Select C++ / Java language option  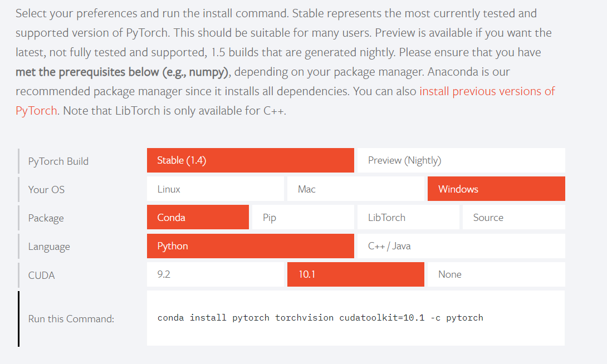point(461,246)
